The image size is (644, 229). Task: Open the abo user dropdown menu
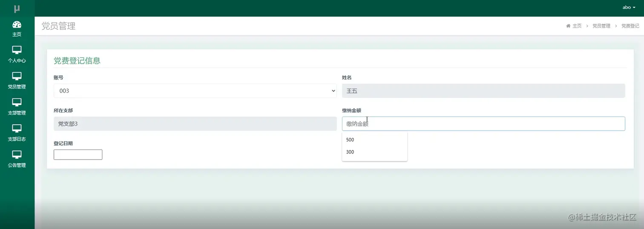point(629,7)
